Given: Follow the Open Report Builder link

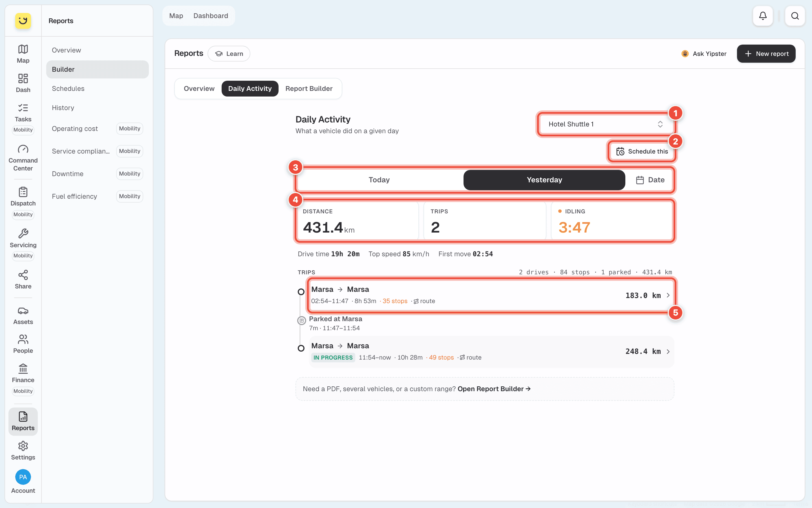Looking at the screenshot, I should (x=494, y=389).
